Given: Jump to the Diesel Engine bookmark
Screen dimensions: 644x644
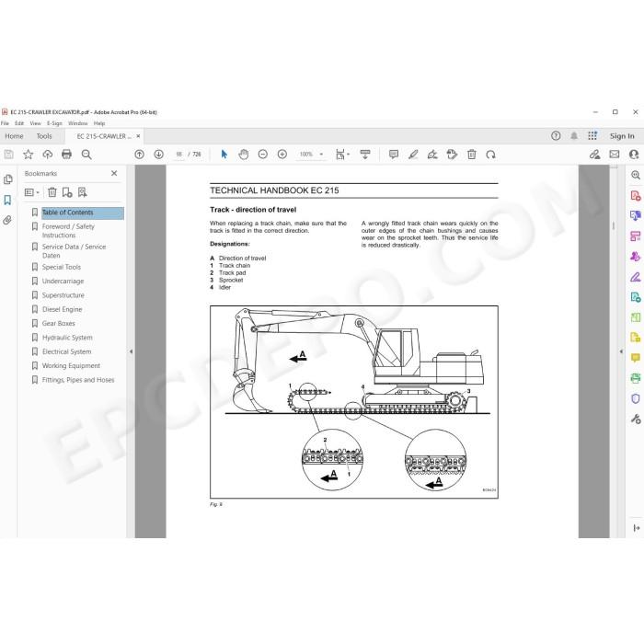Looking at the screenshot, I should 62,309.
